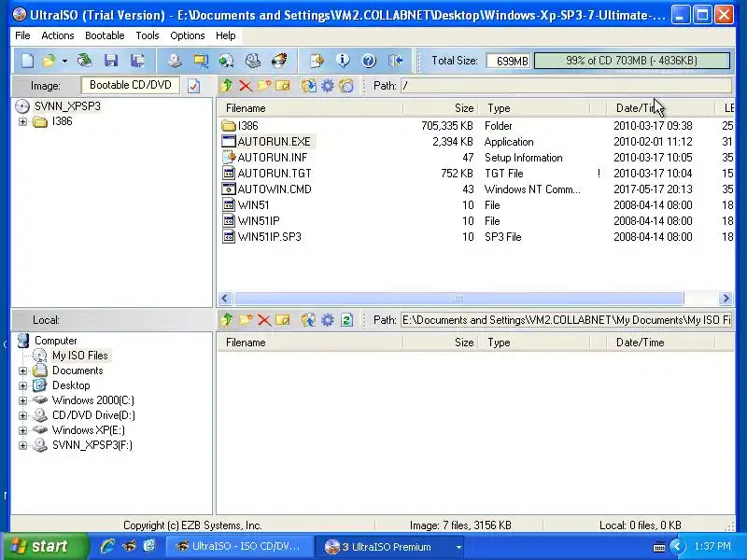The image size is (747, 560).
Task: Click the Add Files toolbar icon
Action: tap(317, 61)
